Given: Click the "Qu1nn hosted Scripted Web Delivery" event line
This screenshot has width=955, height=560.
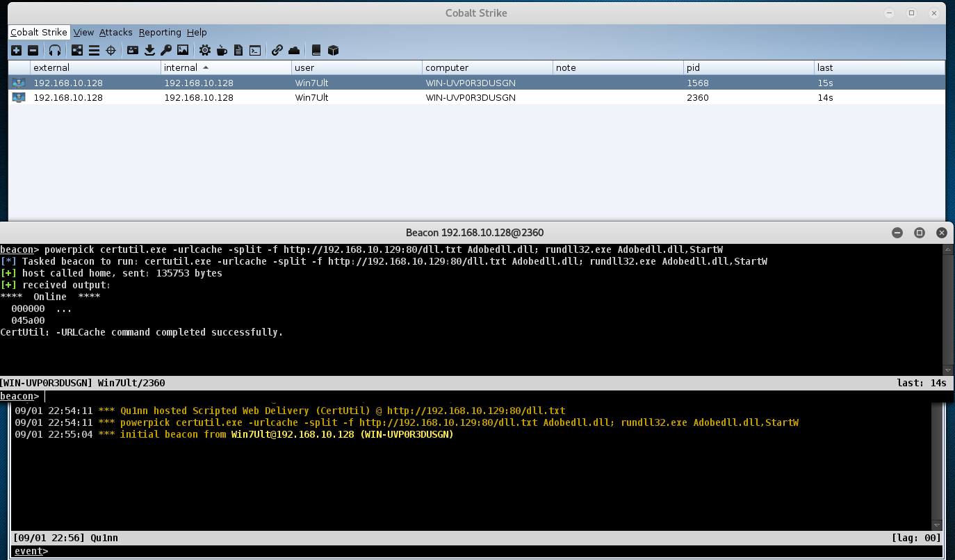Looking at the screenshot, I should [x=290, y=411].
